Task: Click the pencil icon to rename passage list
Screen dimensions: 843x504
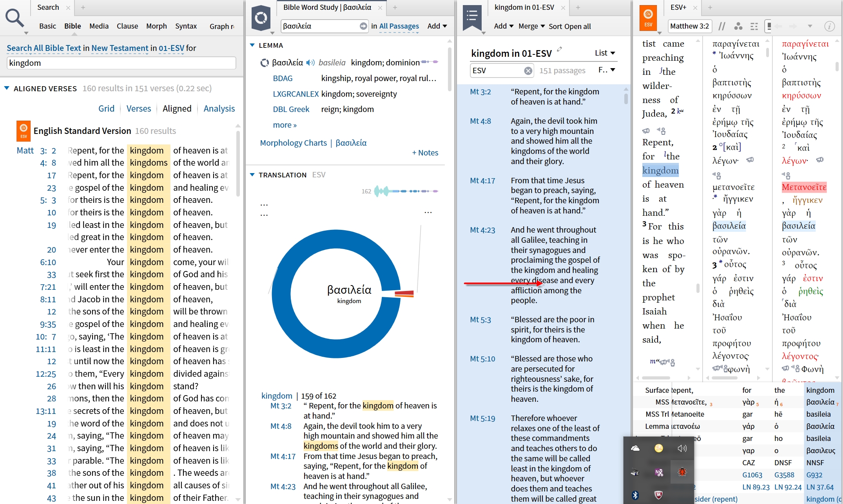Action: tap(560, 49)
